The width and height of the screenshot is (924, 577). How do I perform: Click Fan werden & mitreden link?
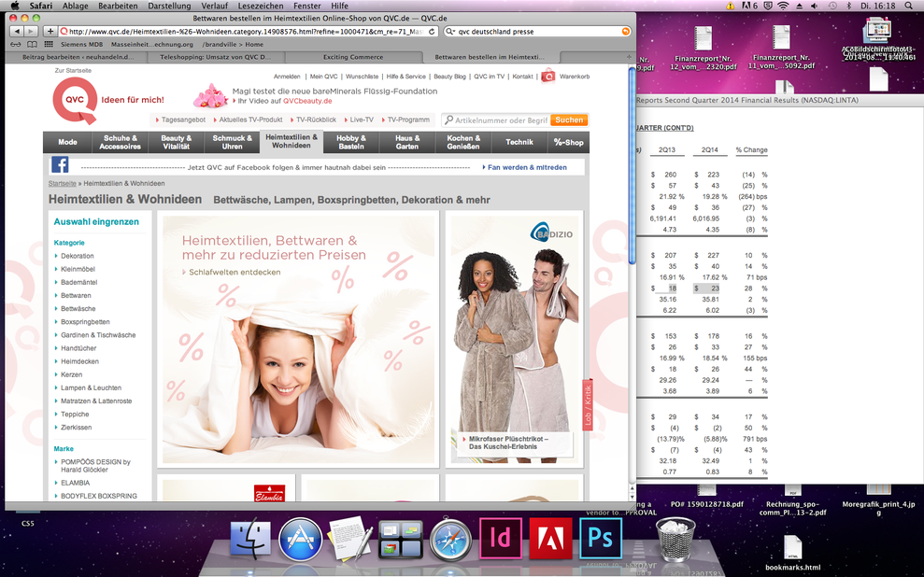coord(527,167)
